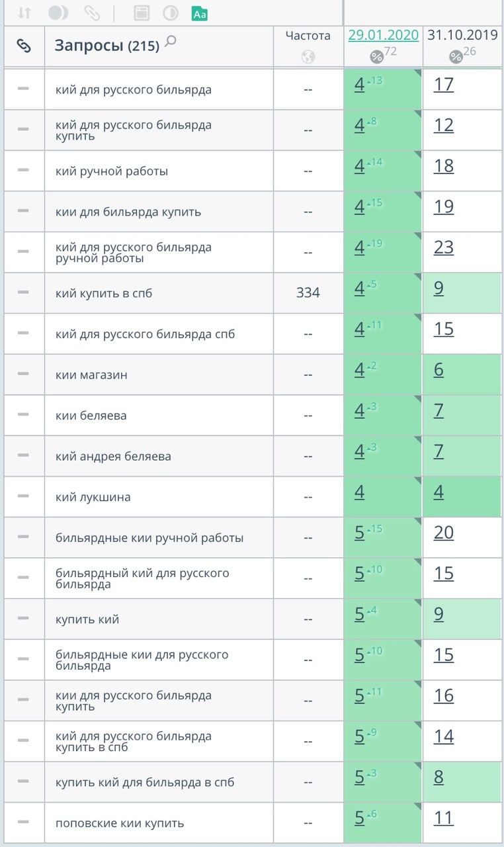Open the 29.01.2020 date column link

(384, 35)
